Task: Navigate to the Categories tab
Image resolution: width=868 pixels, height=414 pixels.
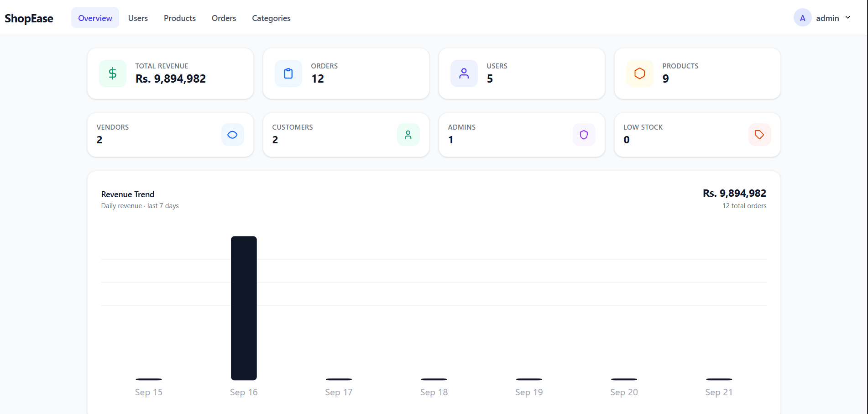Action: point(271,18)
